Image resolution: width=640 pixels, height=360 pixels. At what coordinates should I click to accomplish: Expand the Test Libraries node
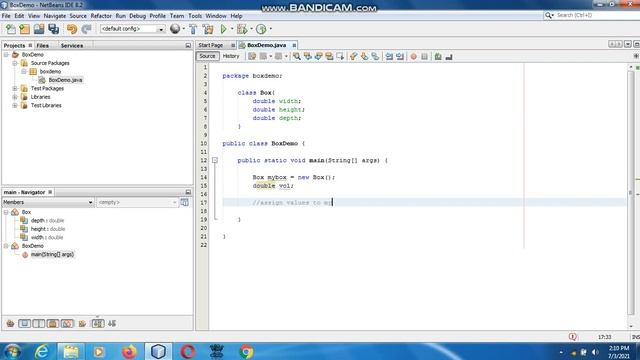(15, 106)
